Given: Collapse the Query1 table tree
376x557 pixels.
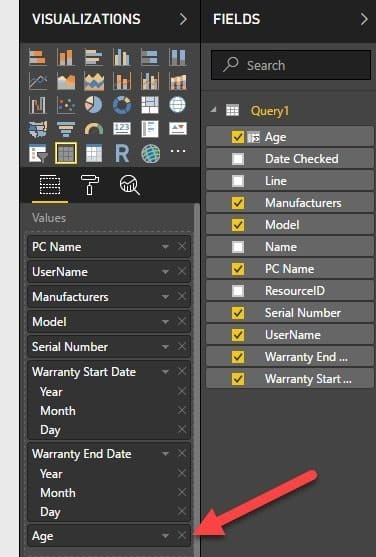Looking at the screenshot, I should tap(213, 110).
